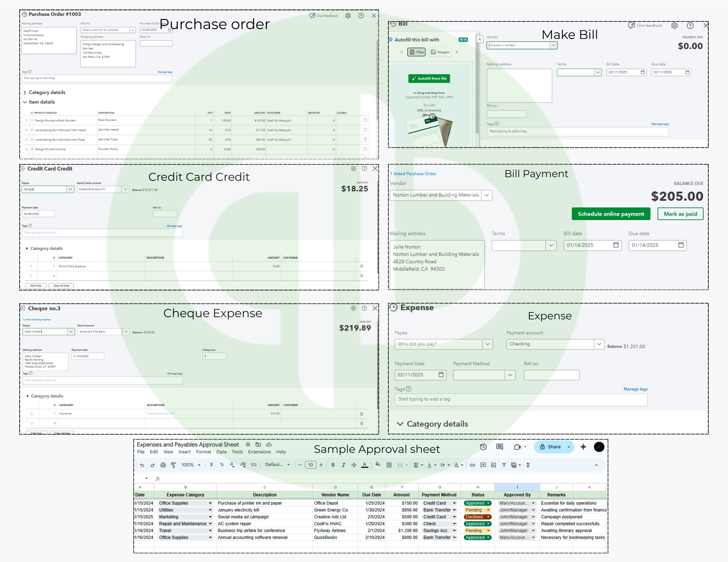This screenshot has width=728, height=562.
Task: Insert chart from the sheet toolbar
Action: [x=494, y=465]
